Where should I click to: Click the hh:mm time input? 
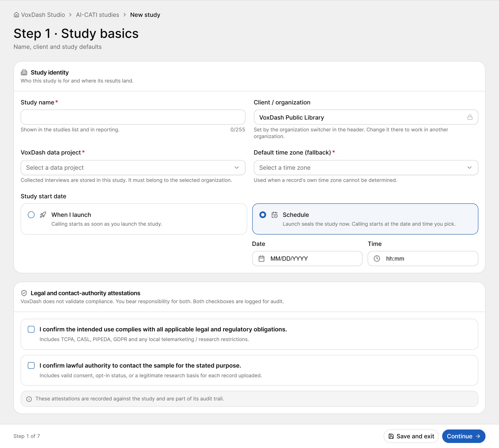pos(423,259)
